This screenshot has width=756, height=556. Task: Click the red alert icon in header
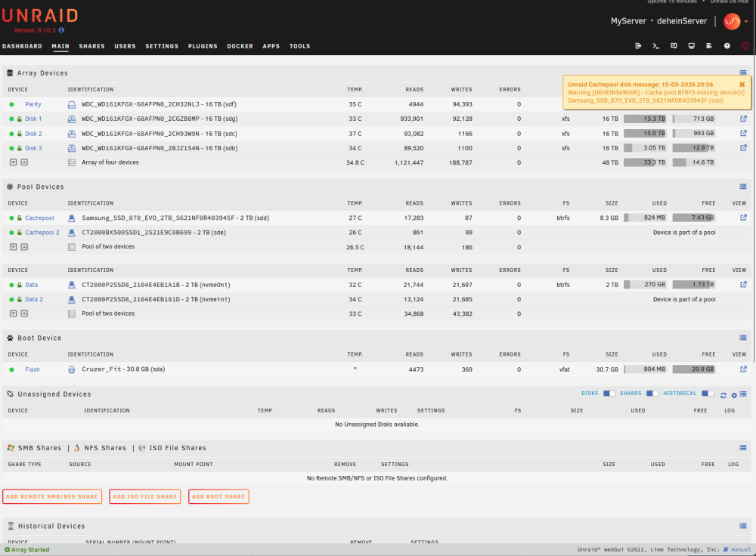click(x=745, y=46)
